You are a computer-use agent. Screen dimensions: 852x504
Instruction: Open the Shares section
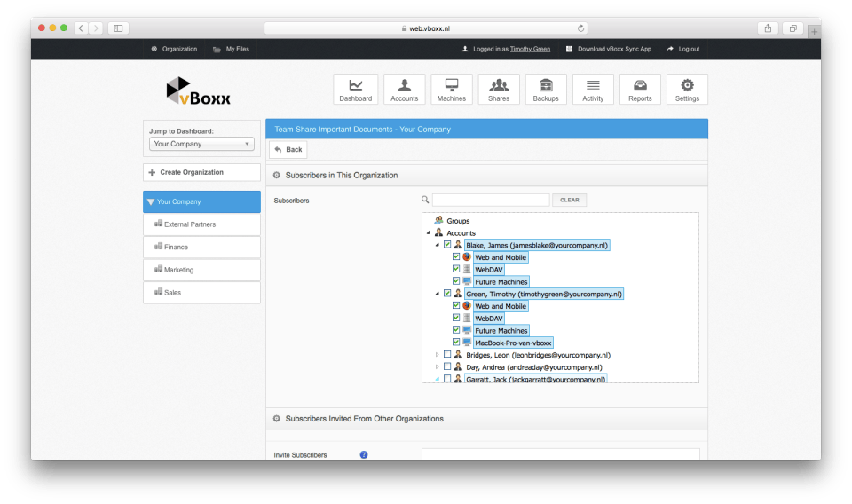click(498, 89)
